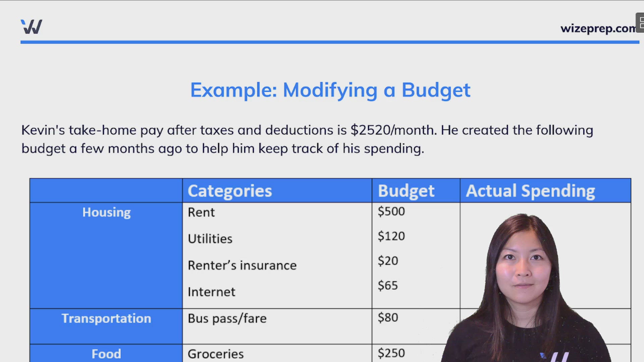Click the Wizeprep 'W' logo

point(31,27)
